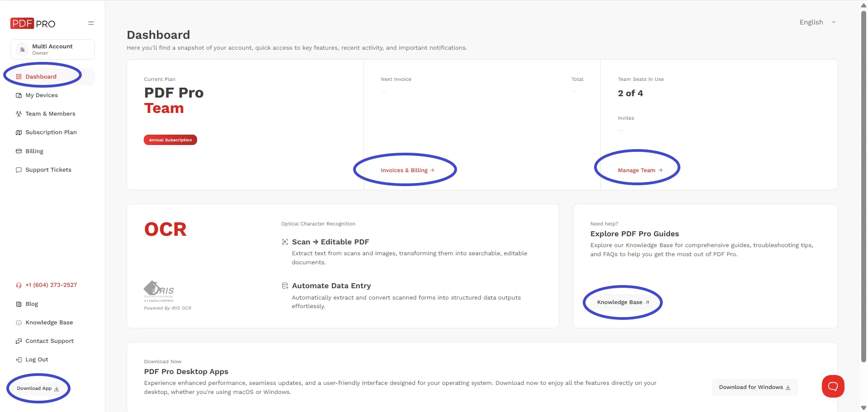Click the My Devices icon
Image resolution: width=868 pixels, height=412 pixels.
click(x=19, y=95)
